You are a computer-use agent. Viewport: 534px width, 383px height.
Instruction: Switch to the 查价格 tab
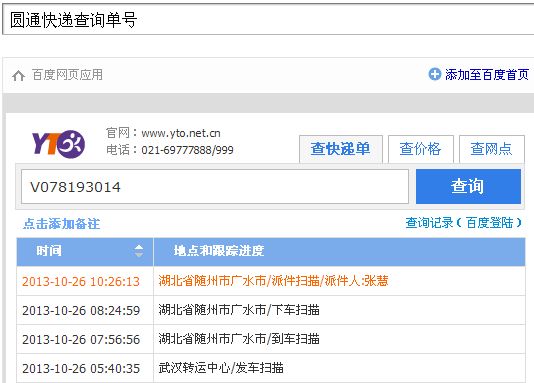coord(421,149)
